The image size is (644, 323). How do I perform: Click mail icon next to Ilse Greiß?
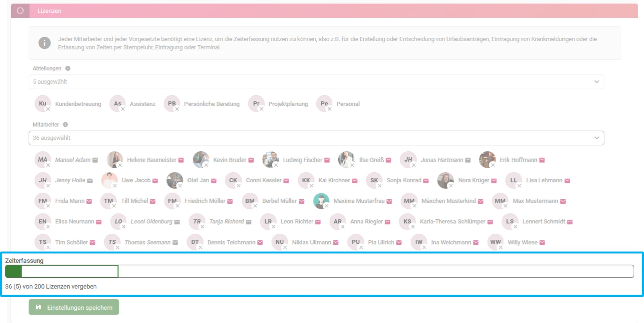pyautogui.click(x=389, y=160)
